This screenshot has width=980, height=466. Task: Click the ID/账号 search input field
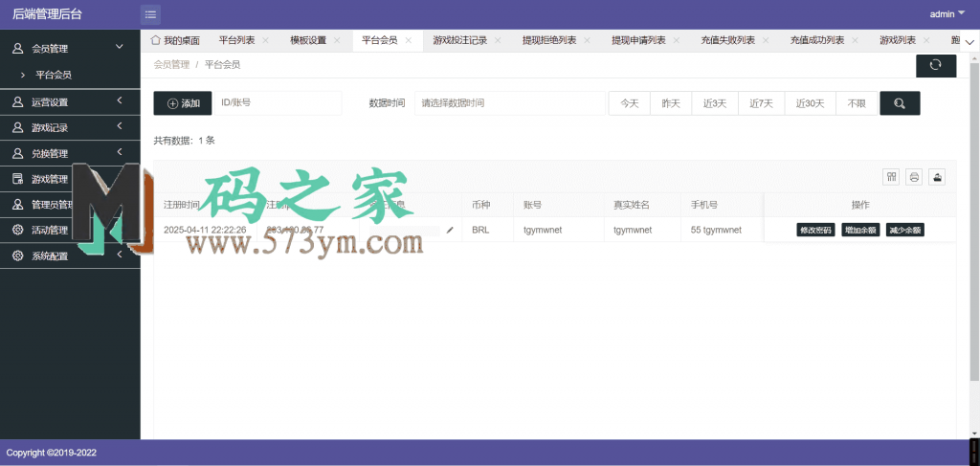pyautogui.click(x=278, y=103)
